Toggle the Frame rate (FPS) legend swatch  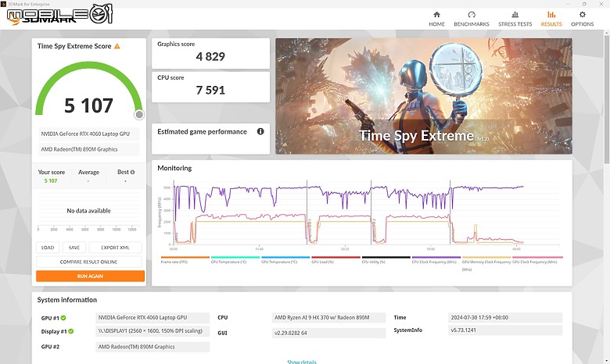[x=185, y=257]
